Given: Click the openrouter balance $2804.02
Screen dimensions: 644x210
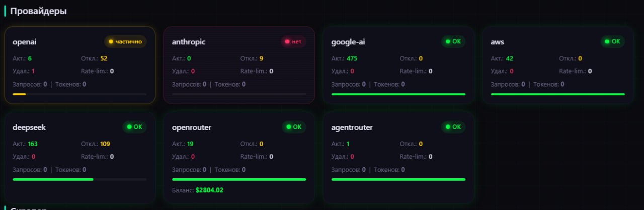Looking at the screenshot, I should 209,190.
